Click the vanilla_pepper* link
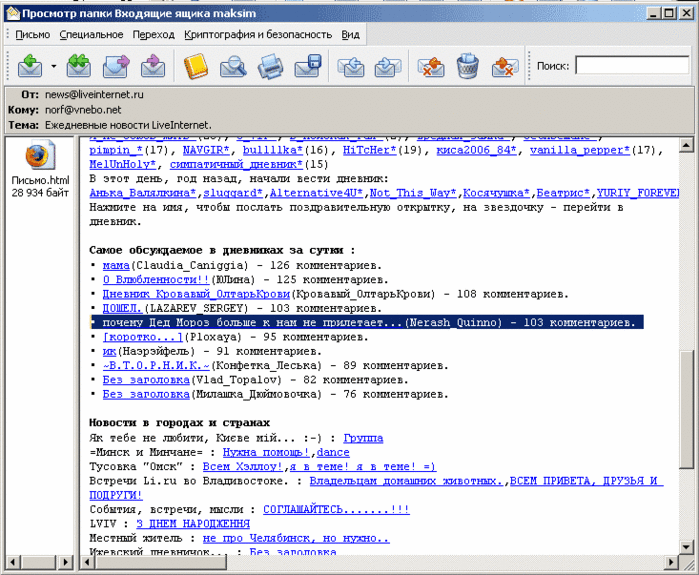Image resolution: width=699 pixels, height=575 pixels. 580,150
